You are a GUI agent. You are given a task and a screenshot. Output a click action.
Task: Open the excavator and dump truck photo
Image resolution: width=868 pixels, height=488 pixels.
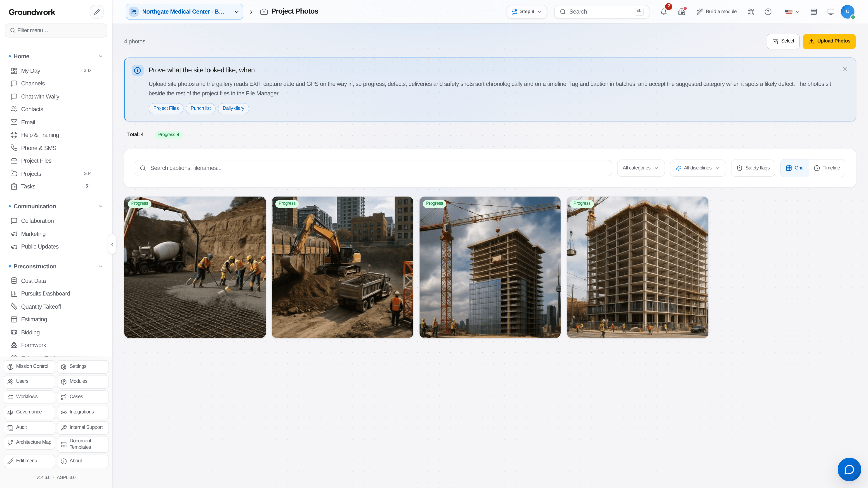[x=342, y=267]
